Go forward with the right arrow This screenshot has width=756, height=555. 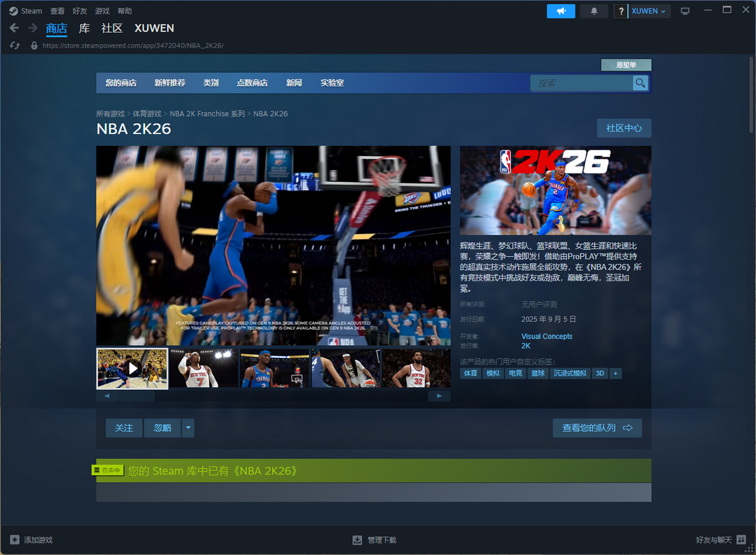(33, 28)
